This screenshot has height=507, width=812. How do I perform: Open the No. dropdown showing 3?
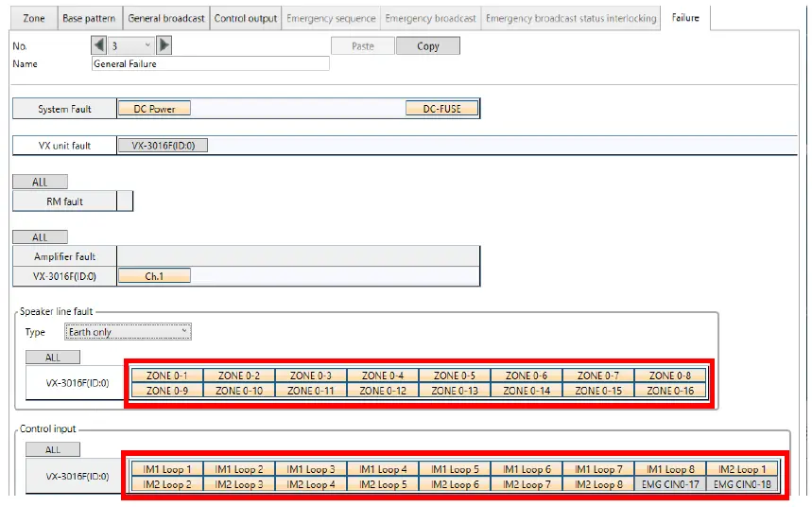coord(131,45)
